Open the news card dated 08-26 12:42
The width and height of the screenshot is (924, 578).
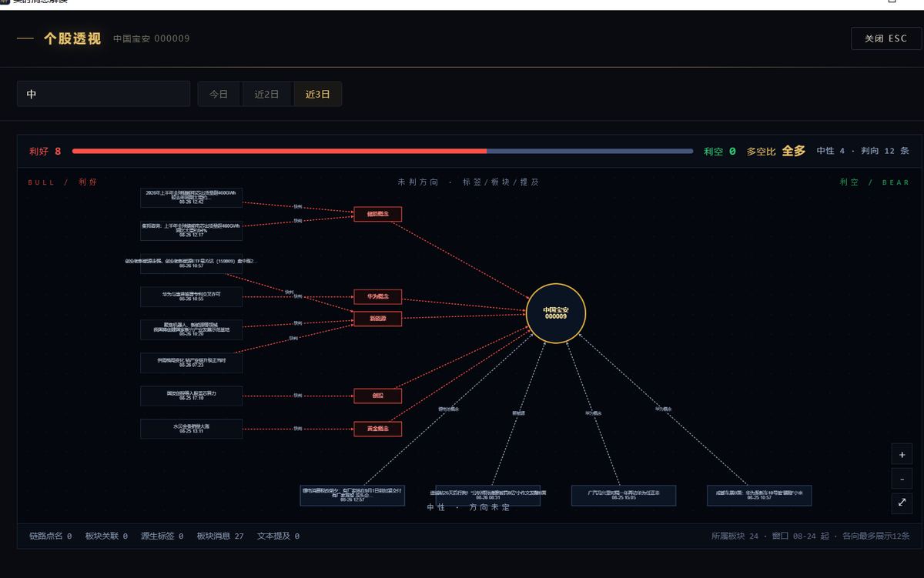point(191,197)
